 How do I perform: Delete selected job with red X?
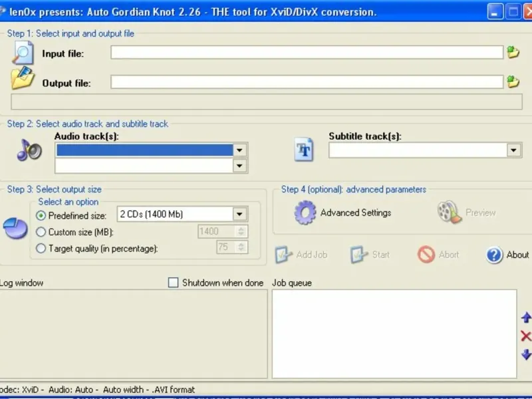526,336
